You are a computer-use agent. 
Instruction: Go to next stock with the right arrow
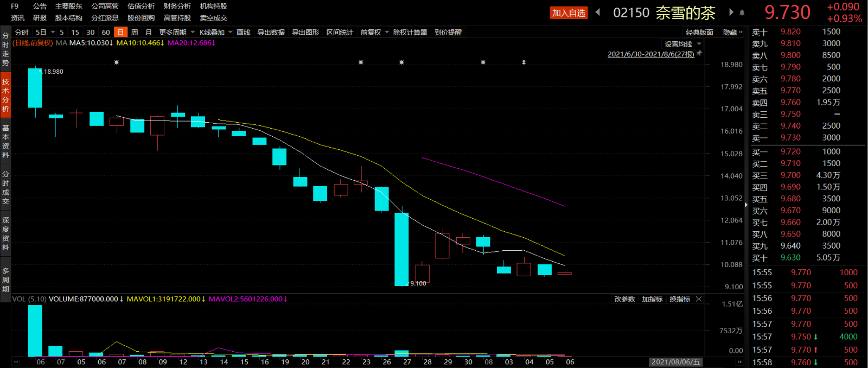(731, 12)
